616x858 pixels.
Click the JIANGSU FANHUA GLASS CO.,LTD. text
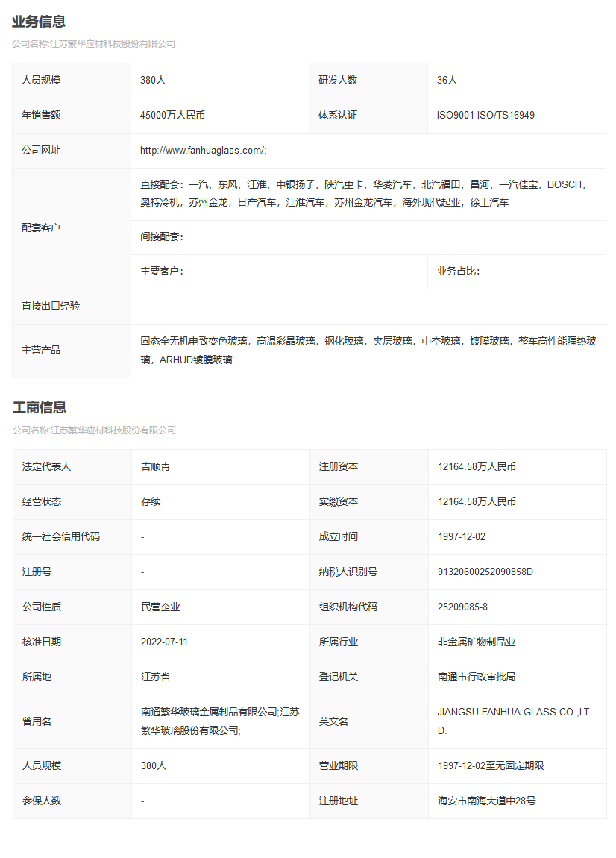pos(513,721)
